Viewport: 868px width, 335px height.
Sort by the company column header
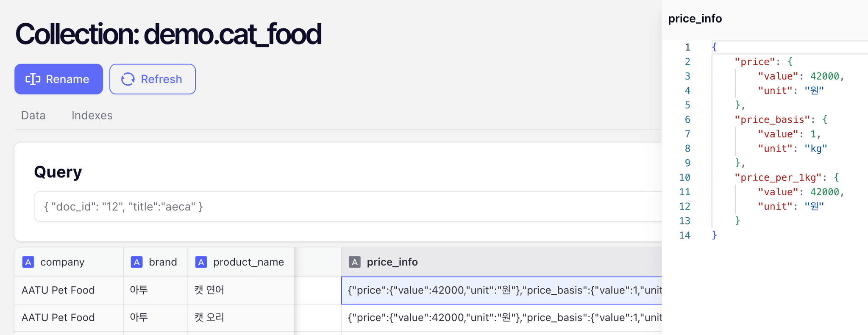[x=62, y=262]
